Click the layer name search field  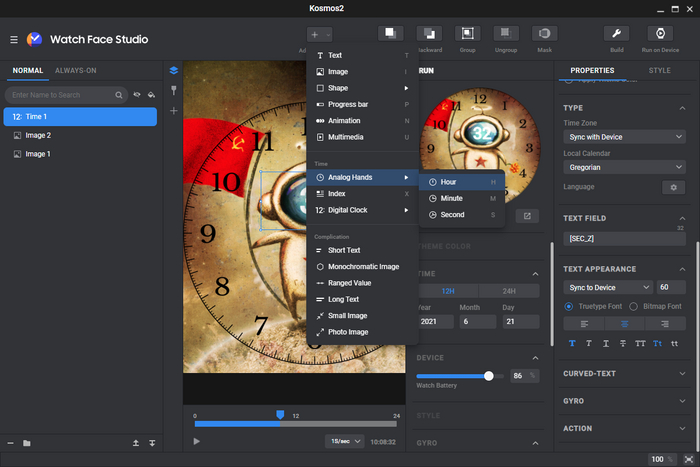pos(60,95)
